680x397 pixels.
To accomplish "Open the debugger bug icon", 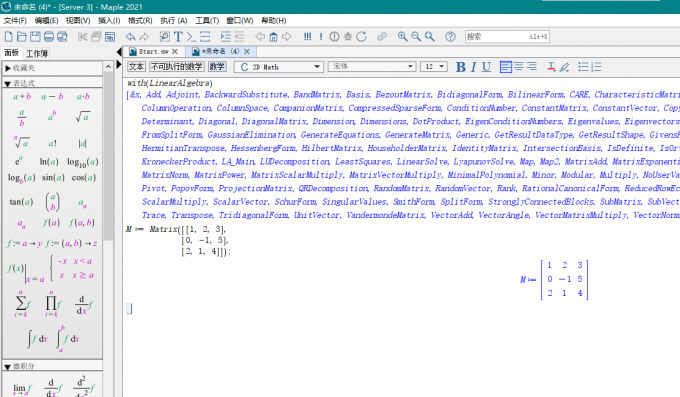I will click(348, 37).
